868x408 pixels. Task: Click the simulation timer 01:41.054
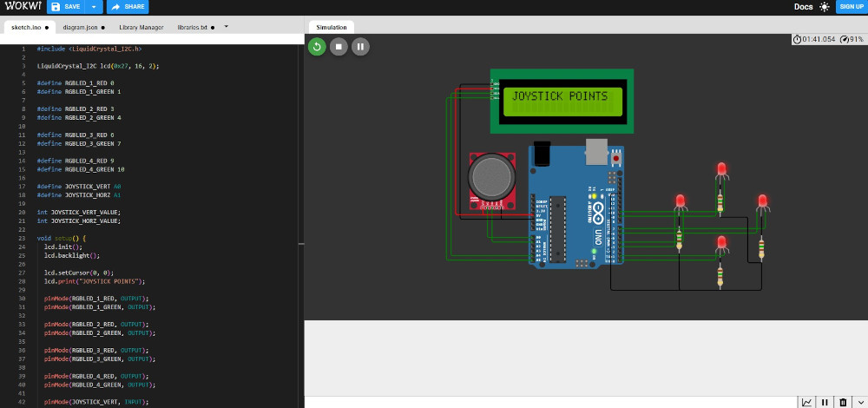[814, 39]
